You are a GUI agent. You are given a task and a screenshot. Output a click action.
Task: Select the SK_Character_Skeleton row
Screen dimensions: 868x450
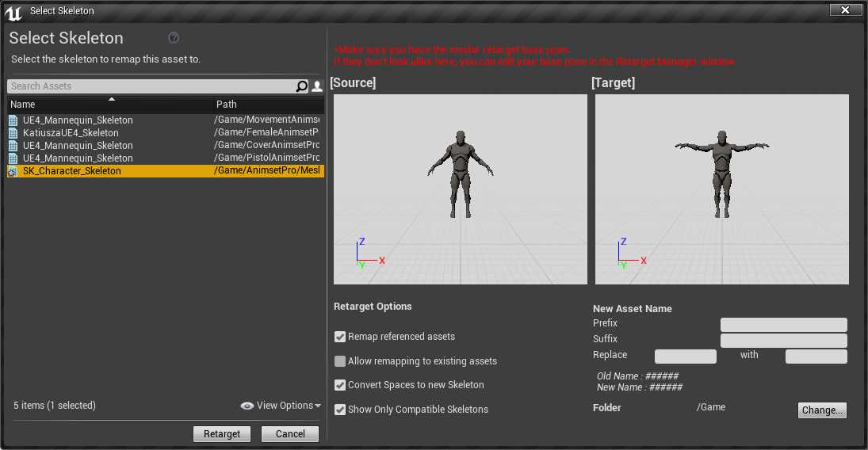click(166, 171)
